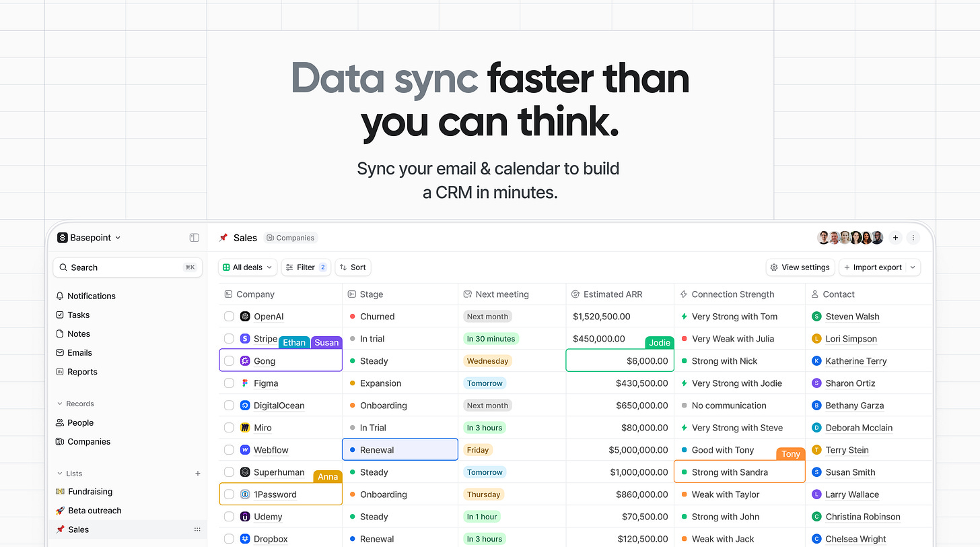Click the Gong company logo icon
Image resolution: width=980 pixels, height=547 pixels.
(245, 361)
